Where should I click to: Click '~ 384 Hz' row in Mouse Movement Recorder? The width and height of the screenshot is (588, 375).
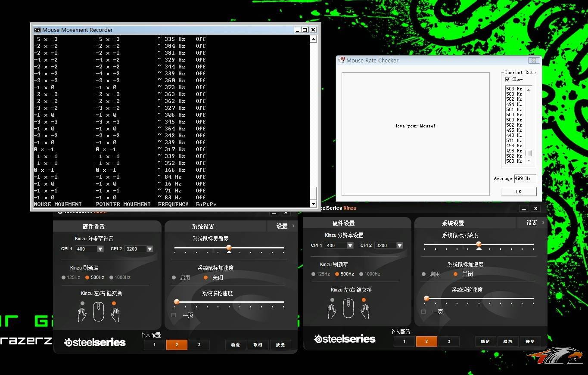[x=171, y=46]
